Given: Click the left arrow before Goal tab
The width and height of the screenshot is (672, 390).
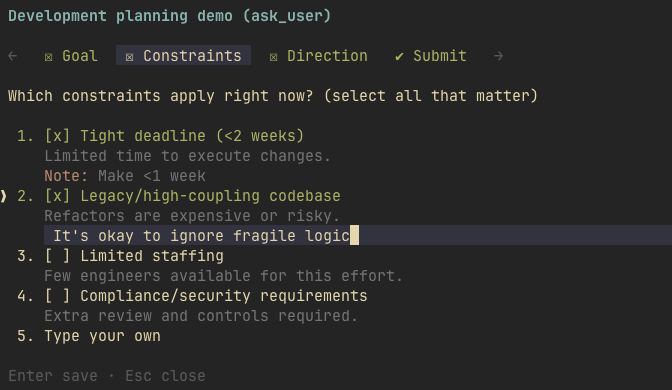Looking at the screenshot, I should (x=12, y=56).
